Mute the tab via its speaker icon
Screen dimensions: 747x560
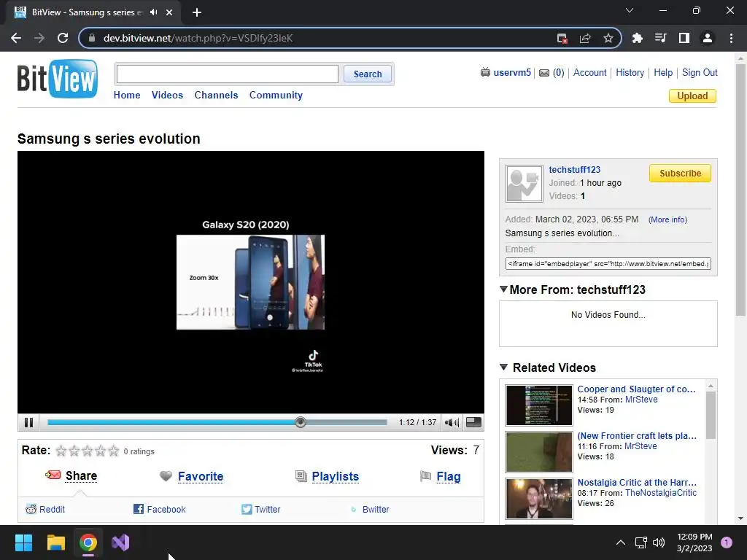pos(153,12)
